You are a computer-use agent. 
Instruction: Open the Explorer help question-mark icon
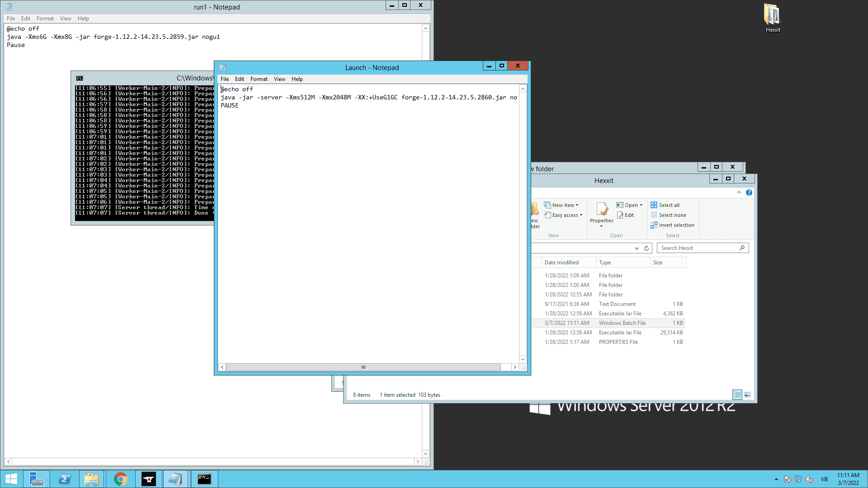click(x=749, y=192)
